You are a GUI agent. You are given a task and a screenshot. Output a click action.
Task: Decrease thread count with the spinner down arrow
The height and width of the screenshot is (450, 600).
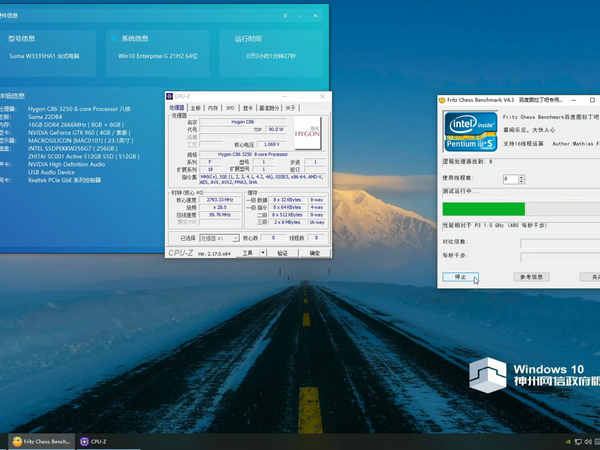pyautogui.click(x=521, y=181)
